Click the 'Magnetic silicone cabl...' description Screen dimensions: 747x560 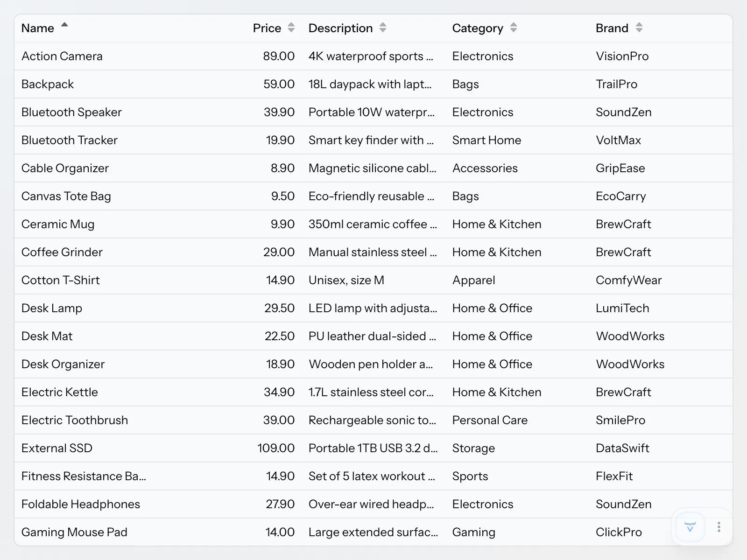(x=373, y=168)
